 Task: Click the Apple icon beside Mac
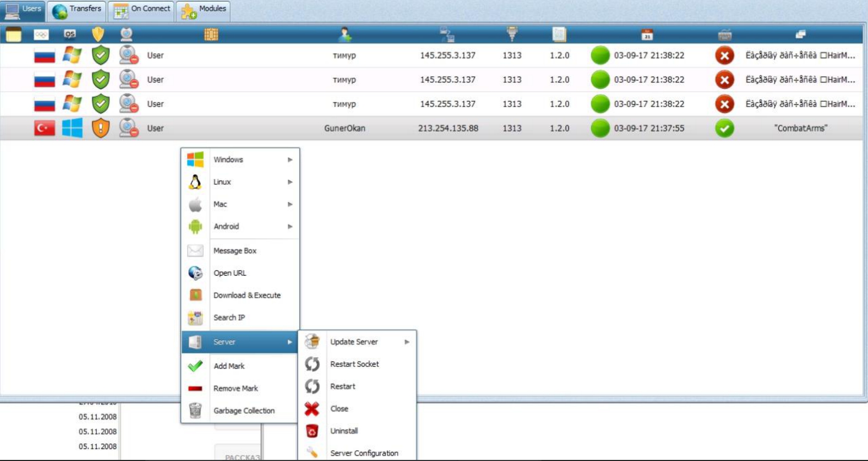(195, 204)
